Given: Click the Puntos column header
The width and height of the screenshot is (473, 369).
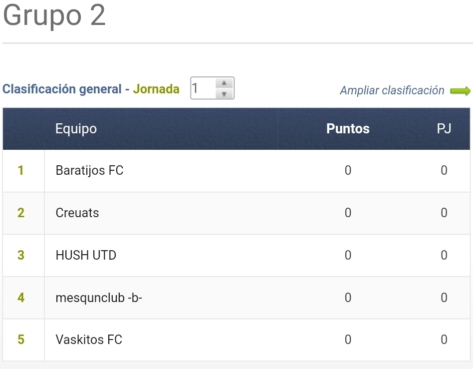Looking at the screenshot, I should [348, 129].
